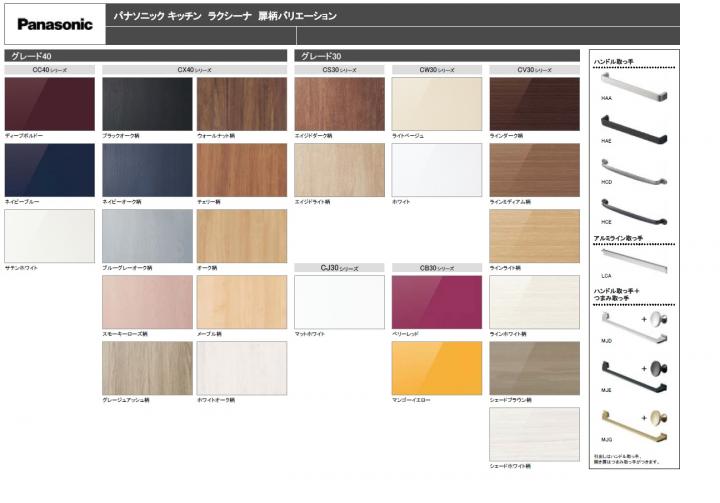
Task: Choose the Berry Red door swatch
Action: coord(437,301)
